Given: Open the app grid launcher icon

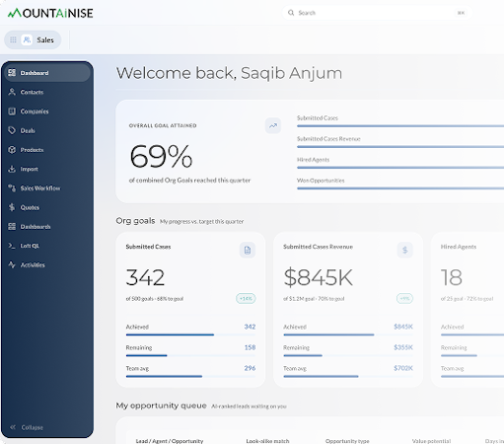Looking at the screenshot, I should coord(13,39).
